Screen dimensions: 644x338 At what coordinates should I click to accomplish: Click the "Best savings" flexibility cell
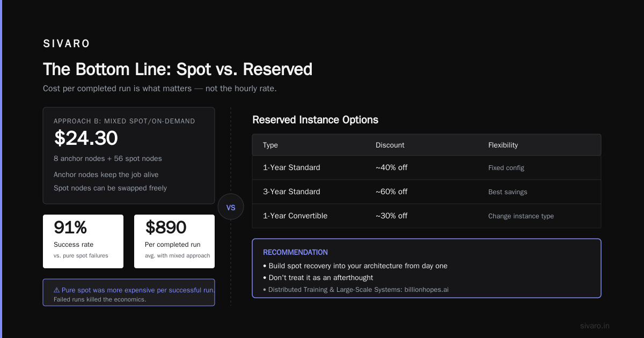508,192
